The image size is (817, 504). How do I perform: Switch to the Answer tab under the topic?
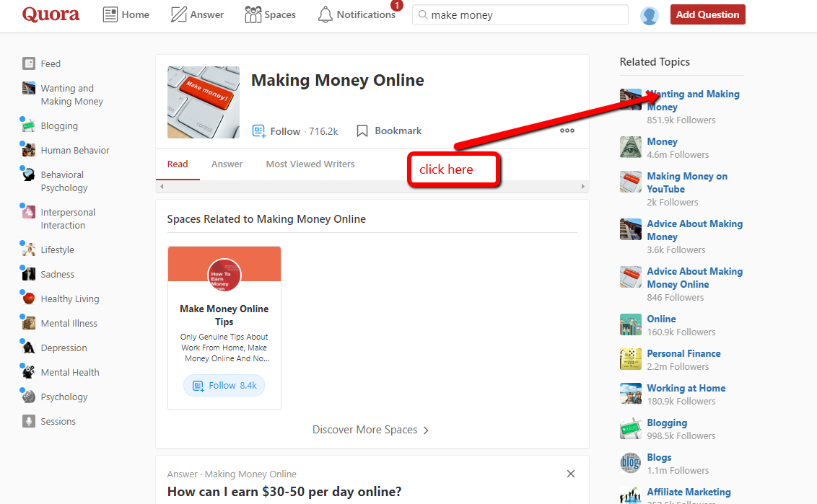pyautogui.click(x=227, y=164)
